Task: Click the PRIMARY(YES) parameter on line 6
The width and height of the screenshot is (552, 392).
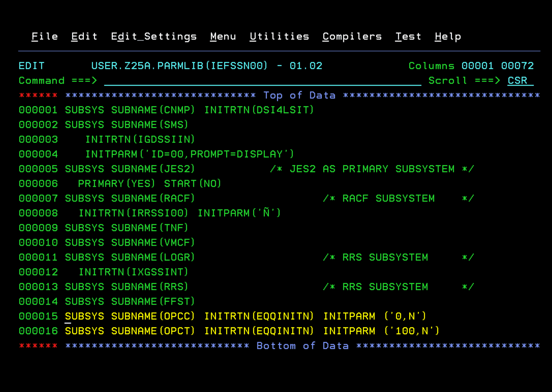Action: pyautogui.click(x=117, y=184)
